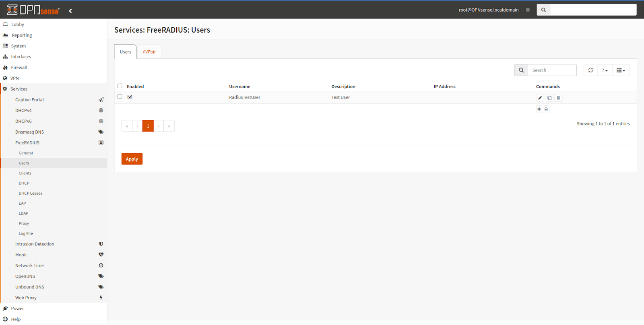Open Clients under FreeRADIUS menu
Viewport: 644px width, 325px height.
pos(25,173)
